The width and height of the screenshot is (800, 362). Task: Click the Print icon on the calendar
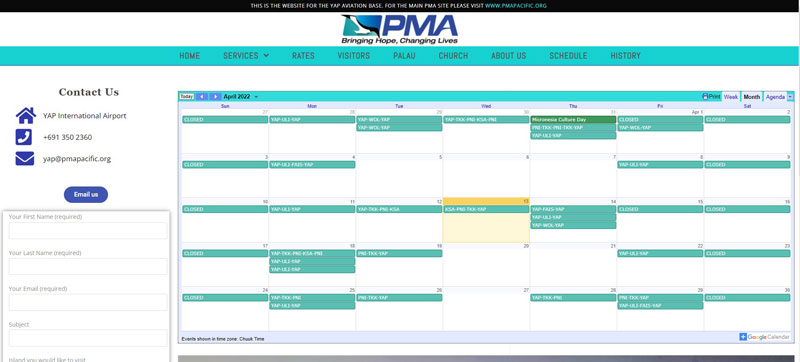click(x=705, y=96)
